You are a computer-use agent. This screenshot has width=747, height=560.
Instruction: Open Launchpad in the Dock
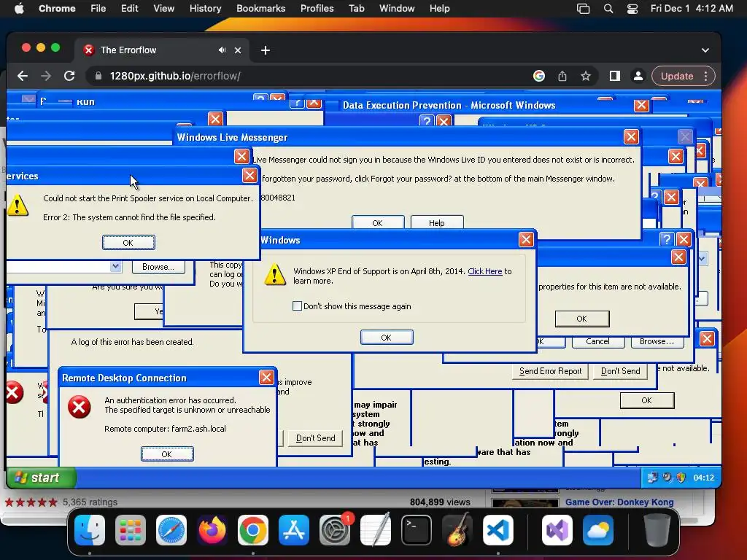[130, 530]
